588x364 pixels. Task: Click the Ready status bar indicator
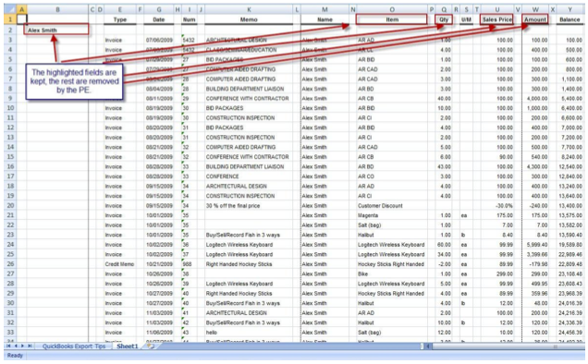point(15,356)
